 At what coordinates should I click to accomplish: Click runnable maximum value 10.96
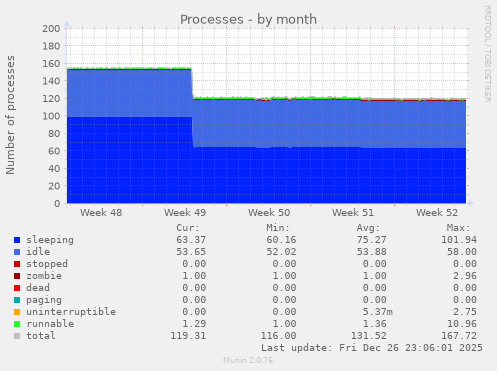(x=462, y=324)
